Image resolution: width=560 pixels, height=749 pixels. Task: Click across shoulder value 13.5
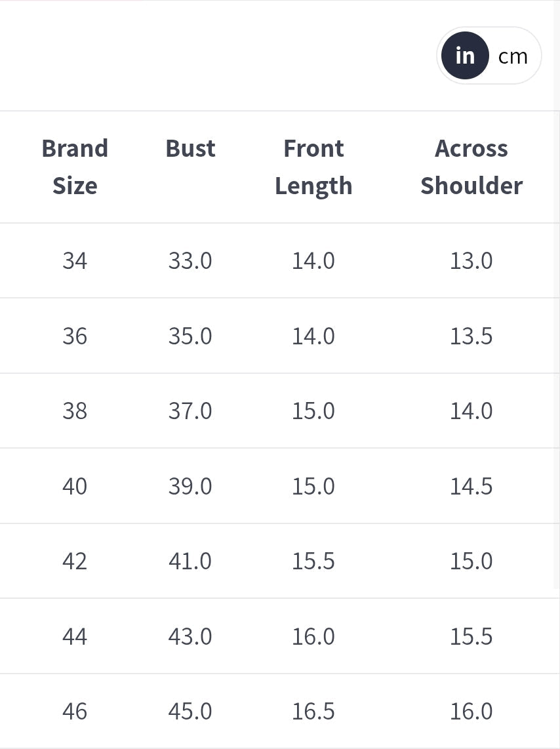tap(471, 336)
